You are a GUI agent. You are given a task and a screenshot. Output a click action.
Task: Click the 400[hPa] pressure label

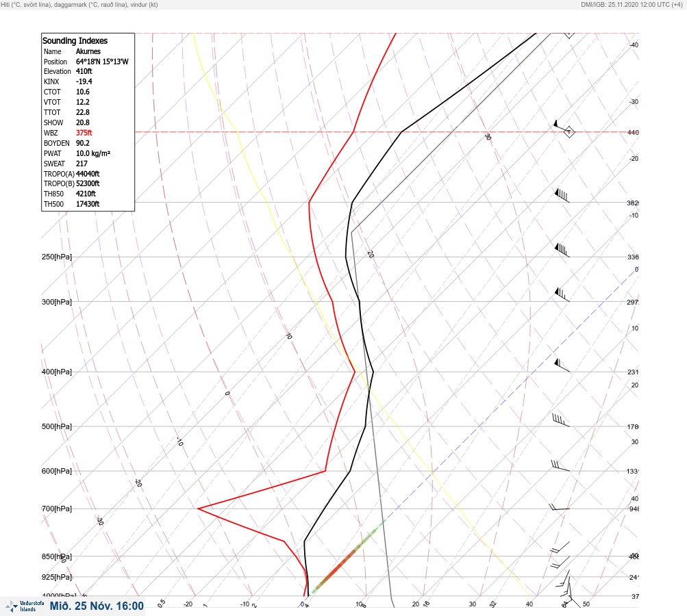pyautogui.click(x=57, y=372)
